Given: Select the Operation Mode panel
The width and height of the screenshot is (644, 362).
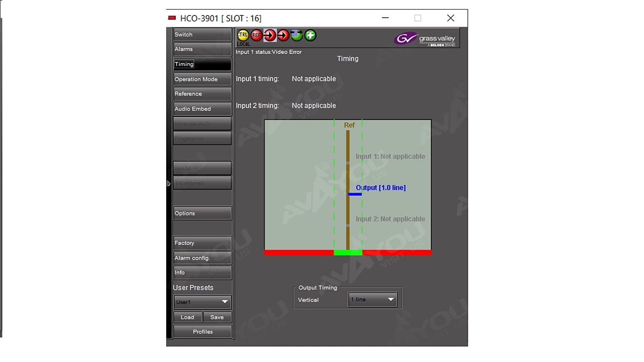Looking at the screenshot, I should coord(202,79).
